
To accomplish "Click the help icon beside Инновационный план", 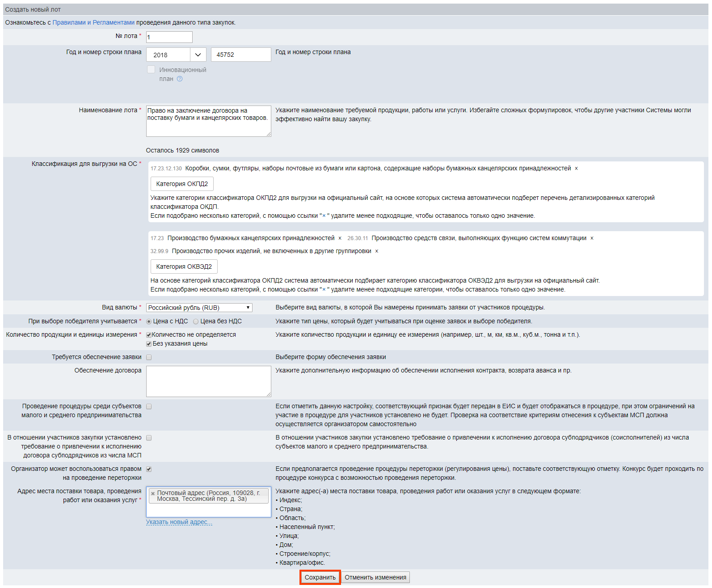I will coord(180,79).
